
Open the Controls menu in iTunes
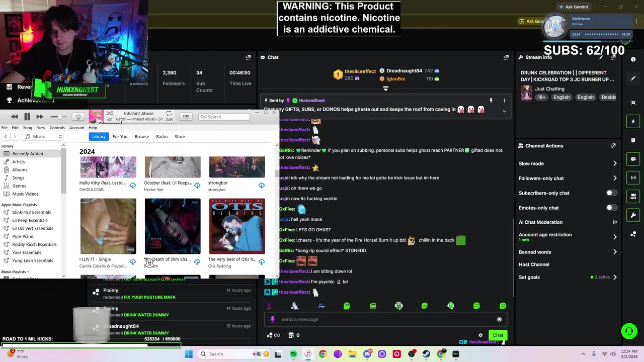pyautogui.click(x=57, y=128)
